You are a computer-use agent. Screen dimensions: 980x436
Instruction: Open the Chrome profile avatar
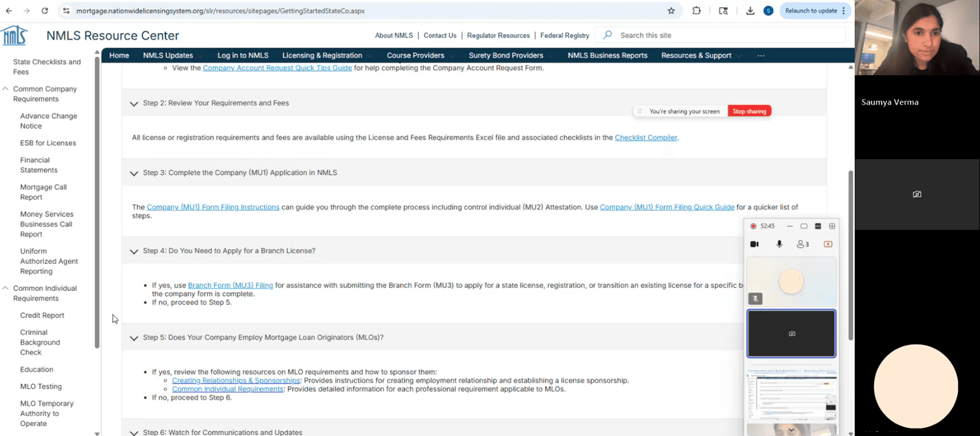coord(768,11)
